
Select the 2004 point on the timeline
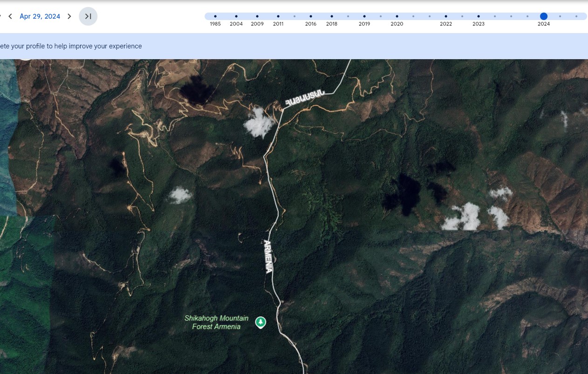(236, 16)
